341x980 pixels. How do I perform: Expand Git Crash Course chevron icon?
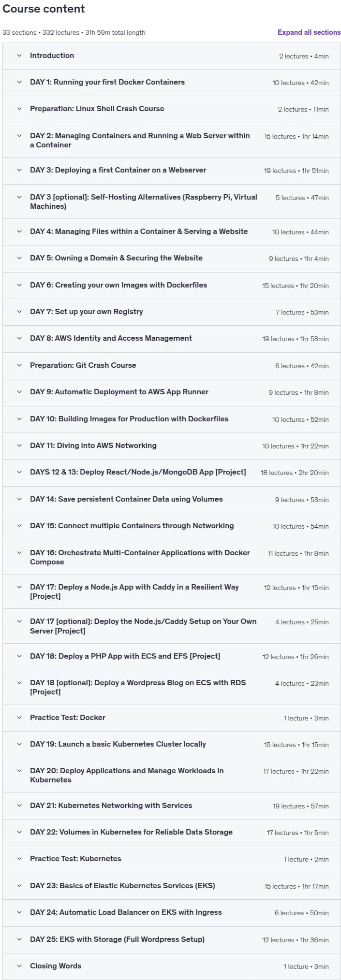pyautogui.click(x=19, y=365)
